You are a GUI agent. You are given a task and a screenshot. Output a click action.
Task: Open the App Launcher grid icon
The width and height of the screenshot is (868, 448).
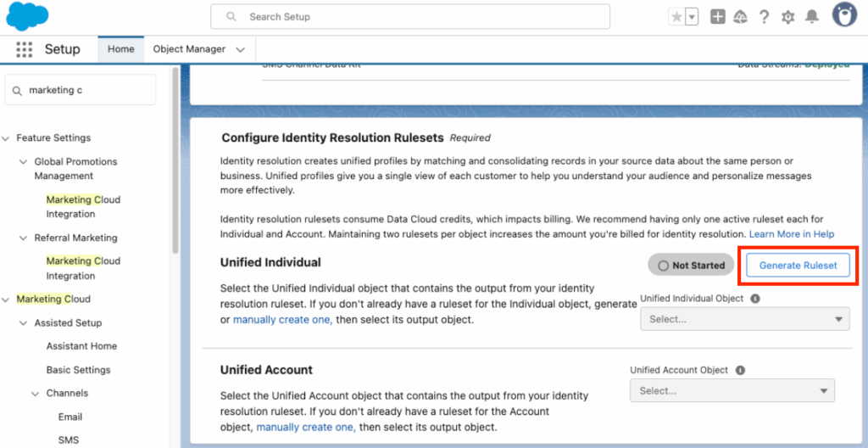[25, 49]
